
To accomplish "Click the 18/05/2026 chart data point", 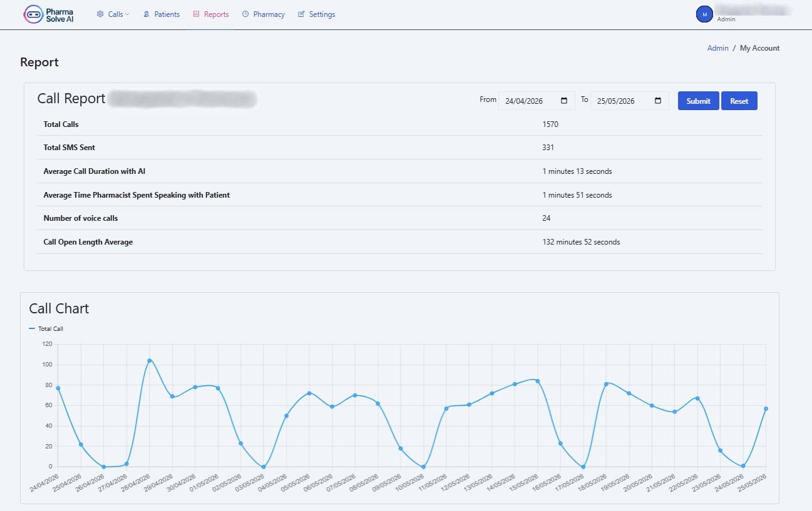I will click(x=606, y=384).
